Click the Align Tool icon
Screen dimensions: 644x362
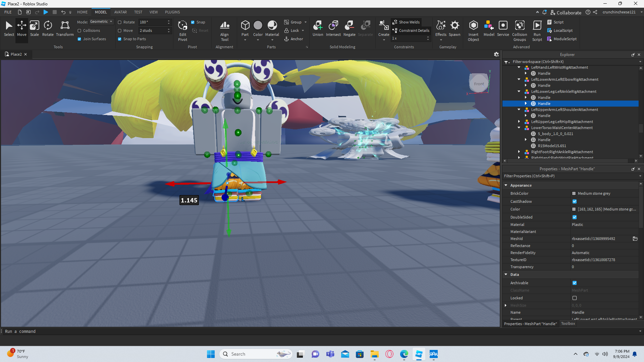(x=224, y=30)
